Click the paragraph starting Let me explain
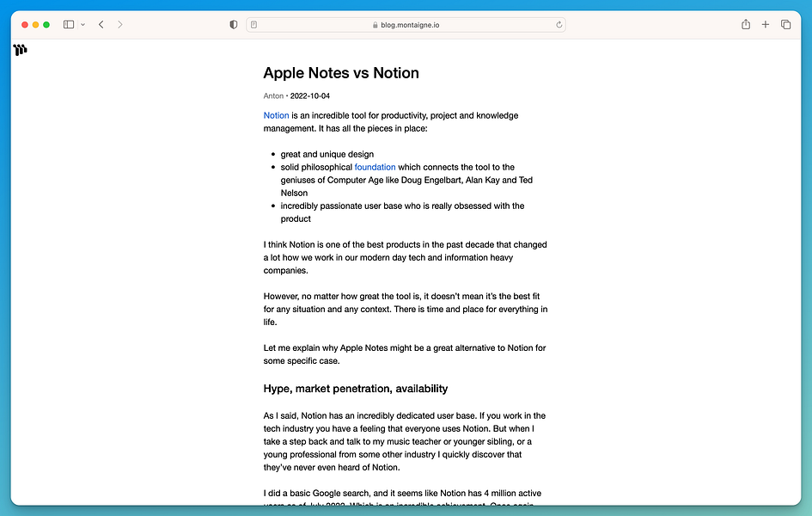 [405, 354]
